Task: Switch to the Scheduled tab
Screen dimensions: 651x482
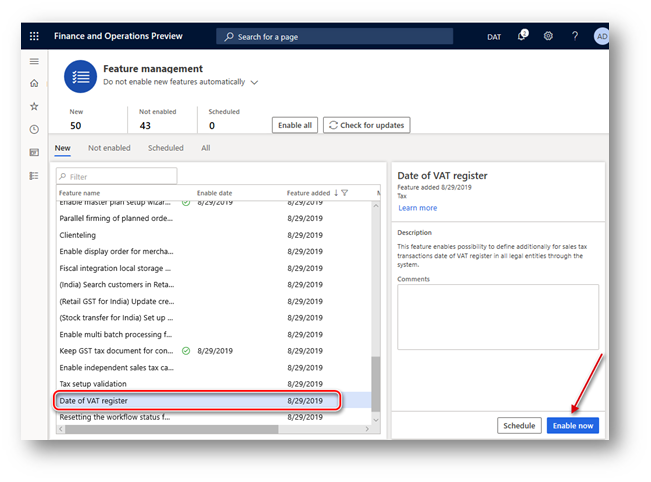Action: pyautogui.click(x=166, y=148)
